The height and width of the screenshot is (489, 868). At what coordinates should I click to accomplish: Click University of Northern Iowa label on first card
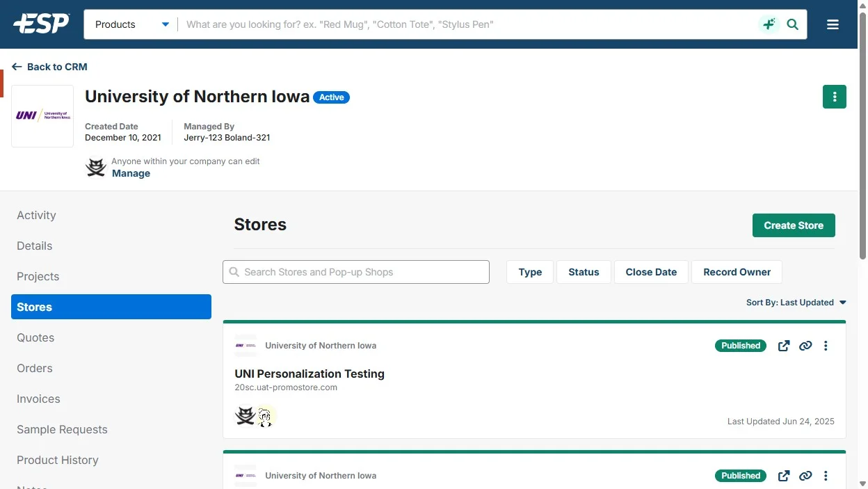tap(321, 346)
